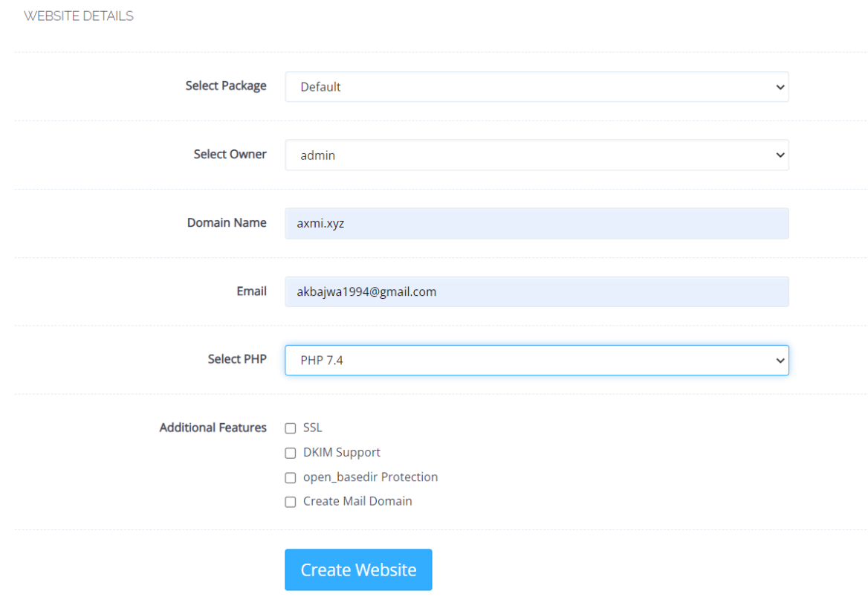Open the Select Package dropdown

(x=537, y=87)
